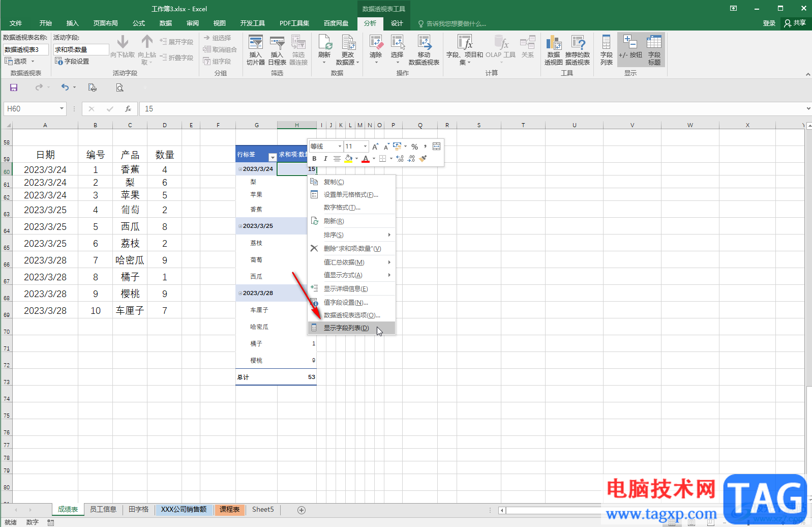
Task: Select PivotTable Options (数据透视表选项) menu item
Action: pos(351,315)
